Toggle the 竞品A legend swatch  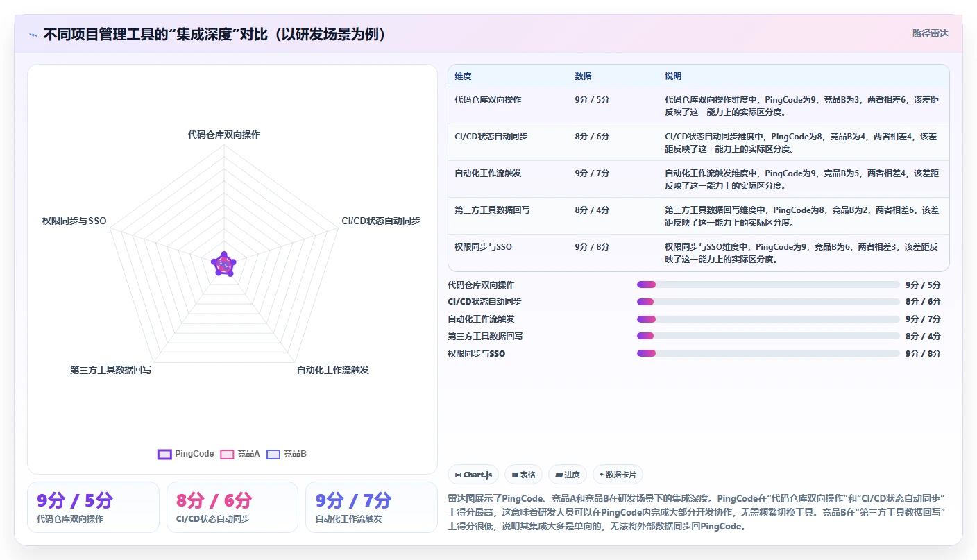pos(227,454)
